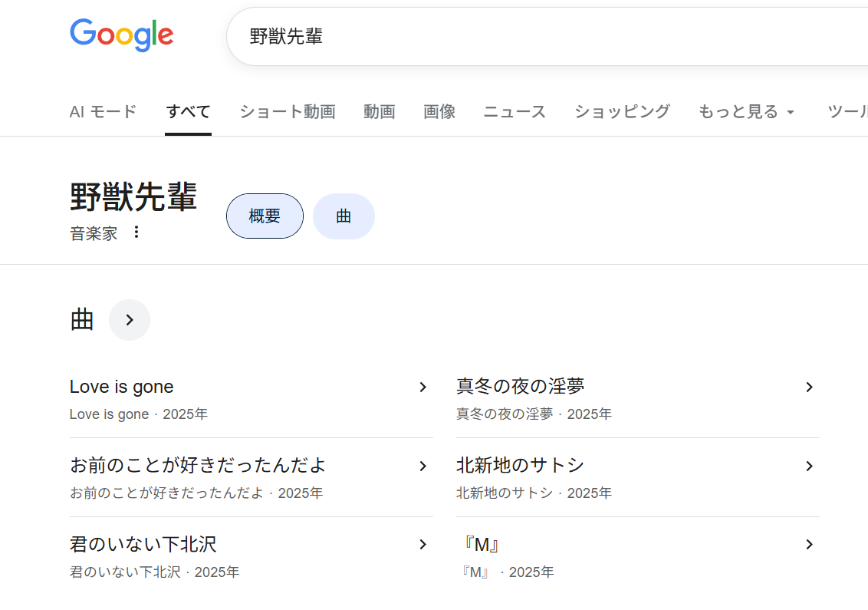Select the 概要 chip button
This screenshot has height=610, width=868.
pyautogui.click(x=265, y=216)
